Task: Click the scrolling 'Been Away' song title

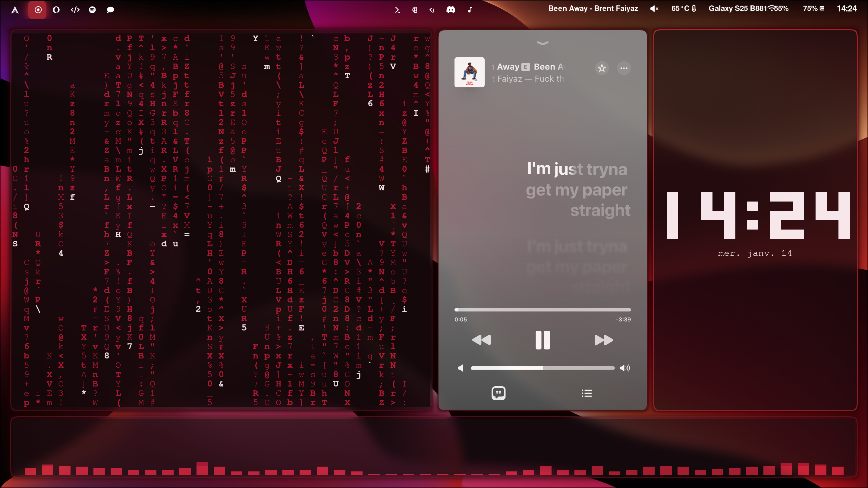Action: 528,67
